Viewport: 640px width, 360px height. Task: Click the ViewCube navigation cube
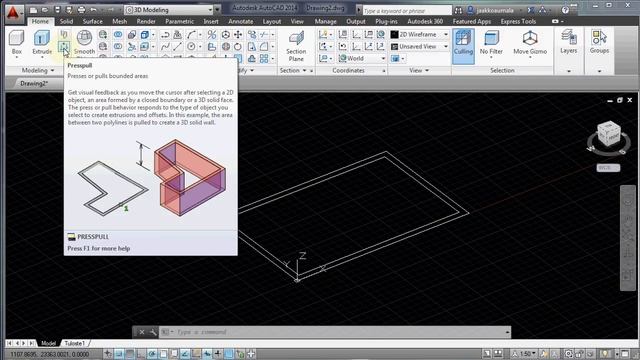(x=609, y=134)
